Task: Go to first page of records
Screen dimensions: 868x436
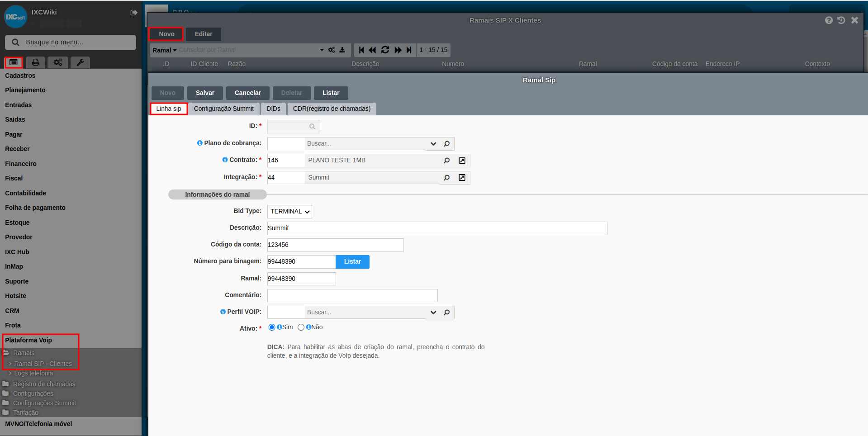Action: [361, 50]
